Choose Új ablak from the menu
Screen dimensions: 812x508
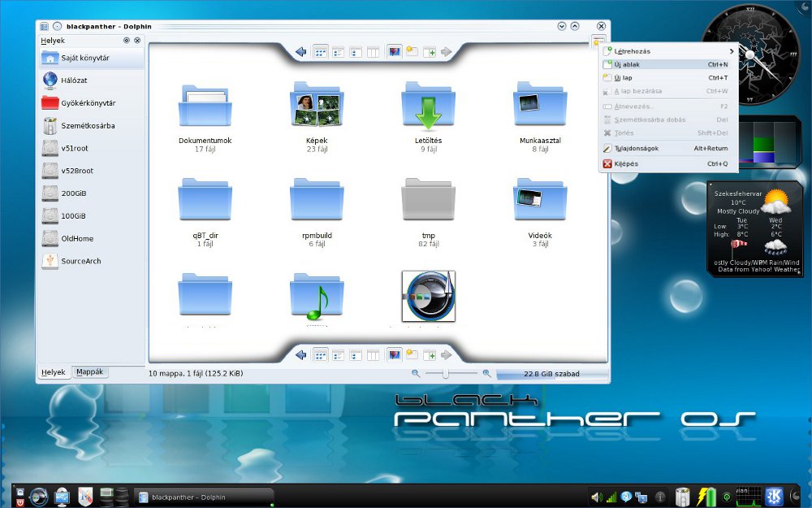pos(668,64)
